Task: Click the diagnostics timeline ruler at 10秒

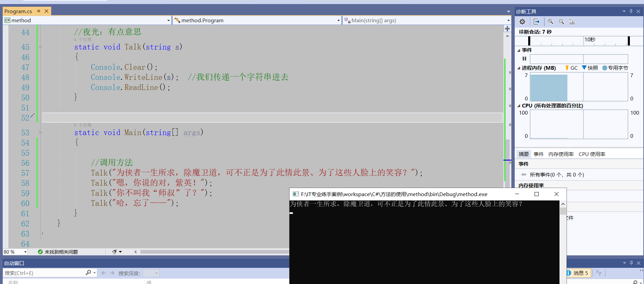Action: (589, 40)
